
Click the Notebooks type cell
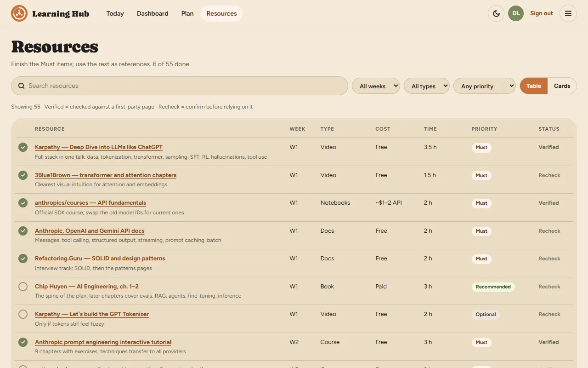click(x=335, y=203)
